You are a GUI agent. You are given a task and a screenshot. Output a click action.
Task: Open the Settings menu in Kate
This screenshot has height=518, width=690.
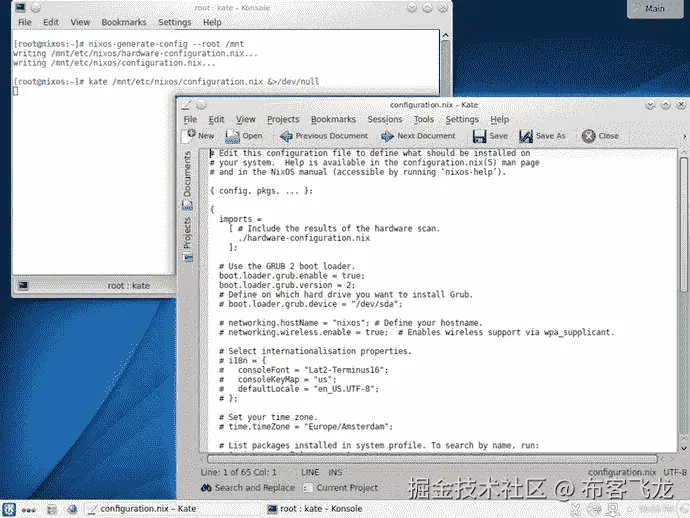(x=462, y=119)
